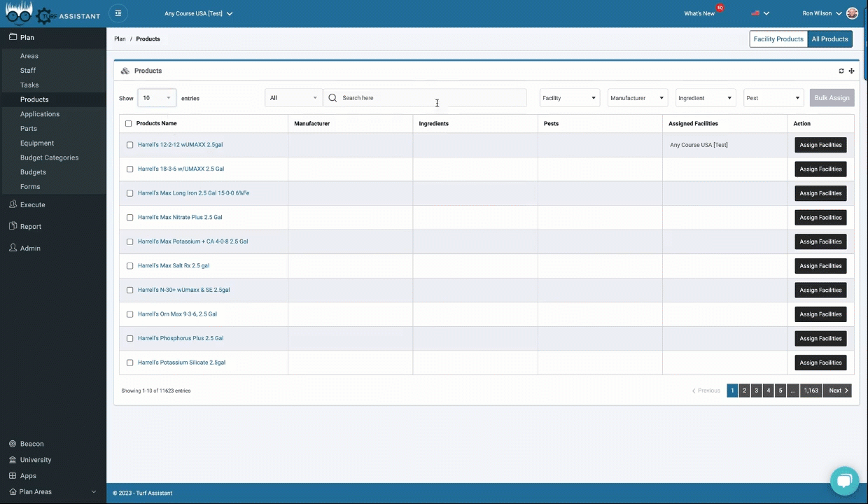Click the Assign Facilities button for Harrell's Max Nitrate Plus
Image resolution: width=868 pixels, height=504 pixels.
pos(820,217)
